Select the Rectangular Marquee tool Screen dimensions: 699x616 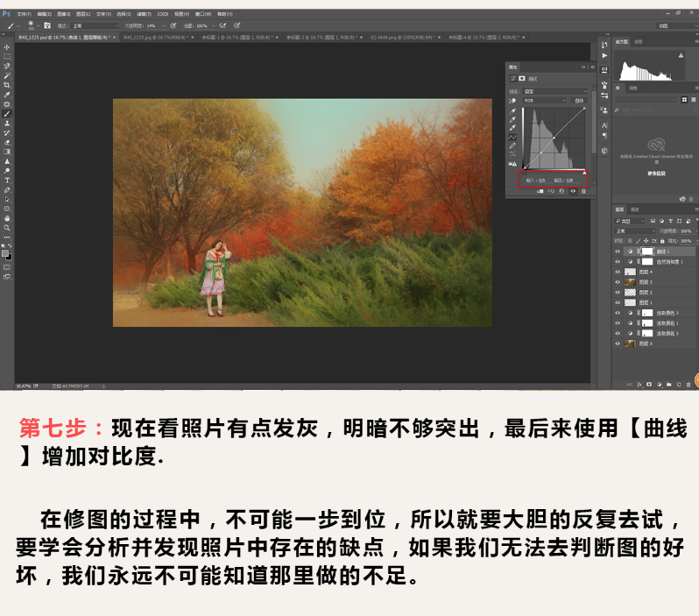click(x=7, y=57)
